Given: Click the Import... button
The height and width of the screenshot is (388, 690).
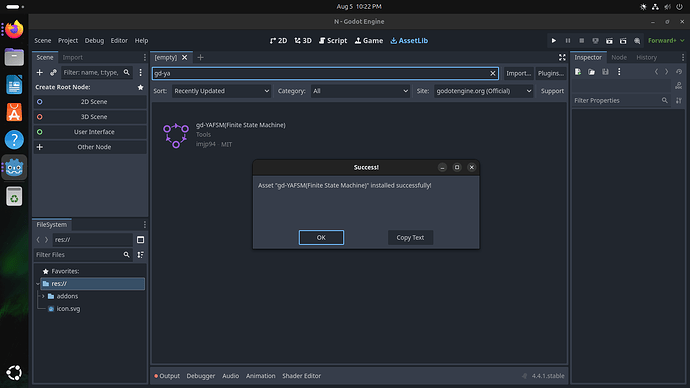Looking at the screenshot, I should pyautogui.click(x=518, y=73).
